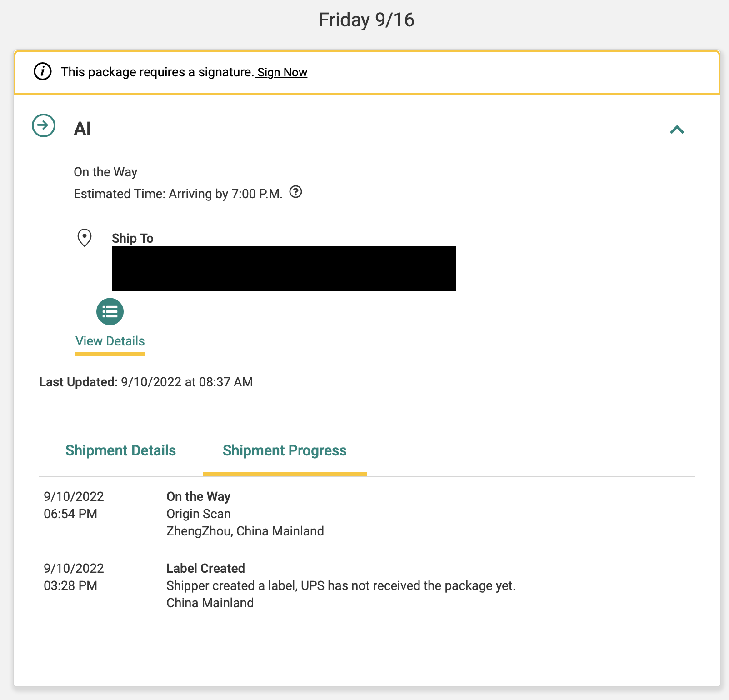Click the help question mark icon

point(296,192)
